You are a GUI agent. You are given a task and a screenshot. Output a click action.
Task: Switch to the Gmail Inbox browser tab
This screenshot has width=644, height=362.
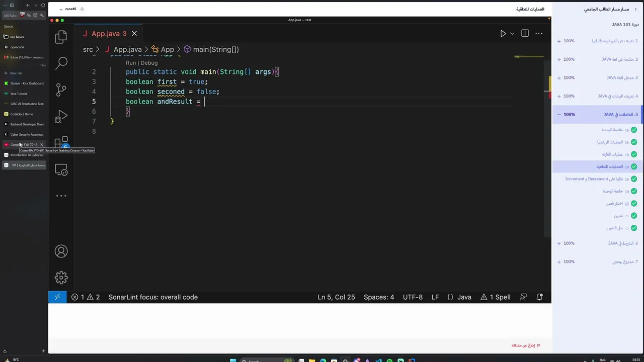coord(24,57)
